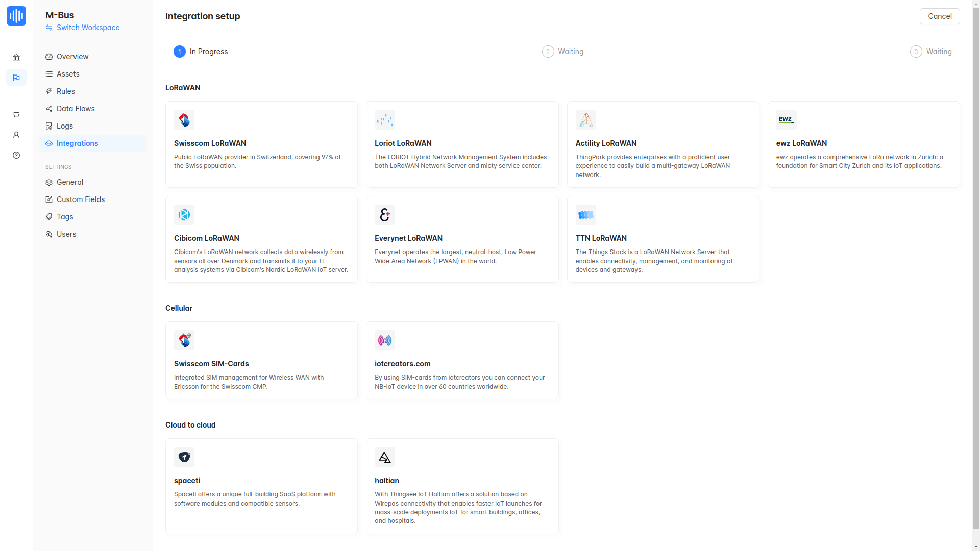This screenshot has width=980, height=551.
Task: Click the haltian triangle logo icon
Action: 384,457
